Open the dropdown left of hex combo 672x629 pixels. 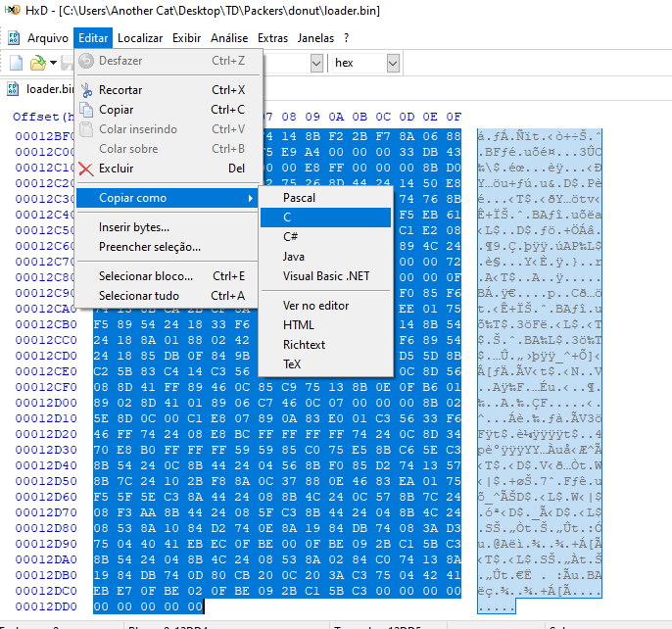316,64
